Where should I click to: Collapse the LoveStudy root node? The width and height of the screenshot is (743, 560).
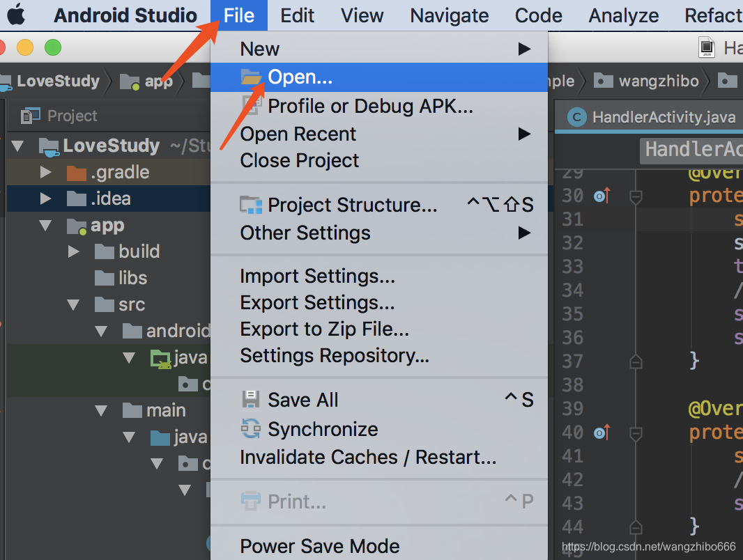point(18,146)
